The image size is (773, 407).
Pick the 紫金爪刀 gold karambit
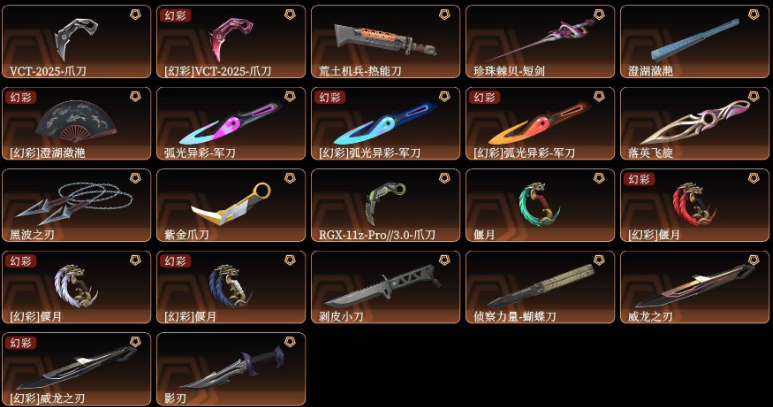coord(231,205)
